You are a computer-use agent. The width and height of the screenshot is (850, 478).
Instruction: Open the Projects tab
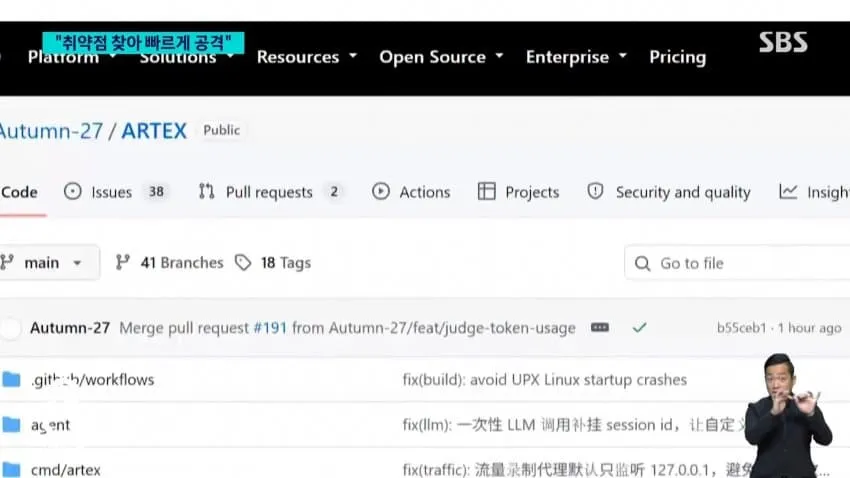pyautogui.click(x=518, y=192)
